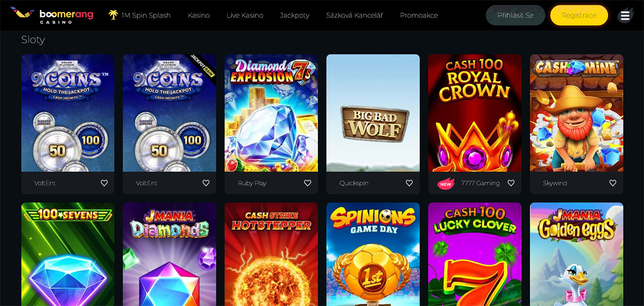The image size is (644, 306).
Task: Open Diamond Explosion 7s game thumbnail
Action: click(x=271, y=113)
